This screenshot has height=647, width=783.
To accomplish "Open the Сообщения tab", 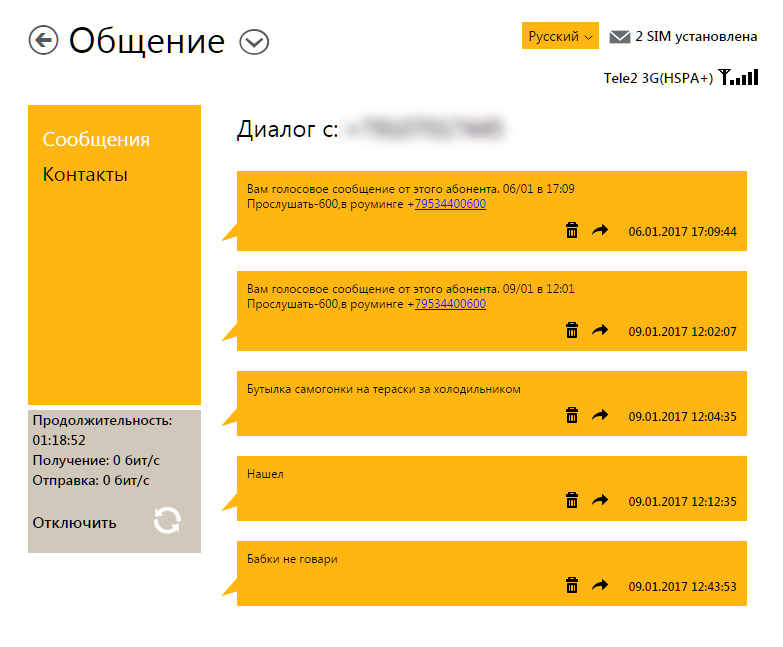I will point(96,139).
